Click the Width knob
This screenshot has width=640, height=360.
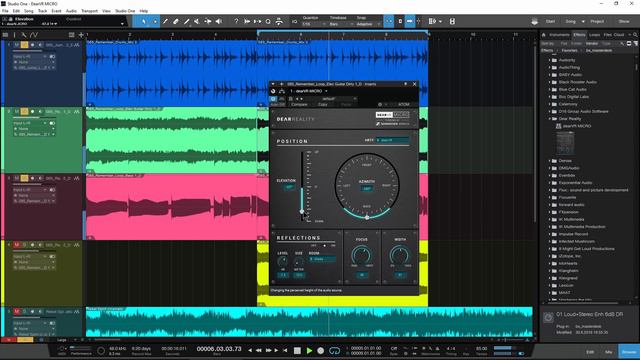point(400,255)
